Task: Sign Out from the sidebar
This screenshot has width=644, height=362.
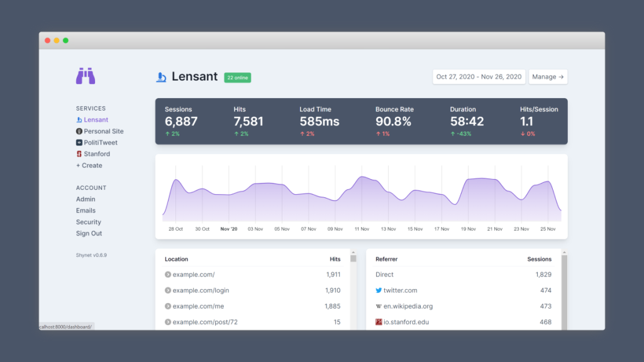Action: 89,233
